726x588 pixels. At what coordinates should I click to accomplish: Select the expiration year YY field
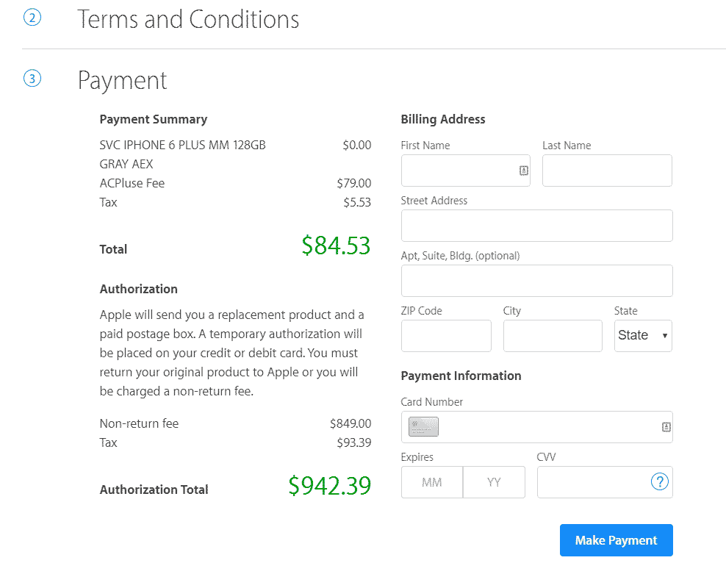(x=494, y=482)
